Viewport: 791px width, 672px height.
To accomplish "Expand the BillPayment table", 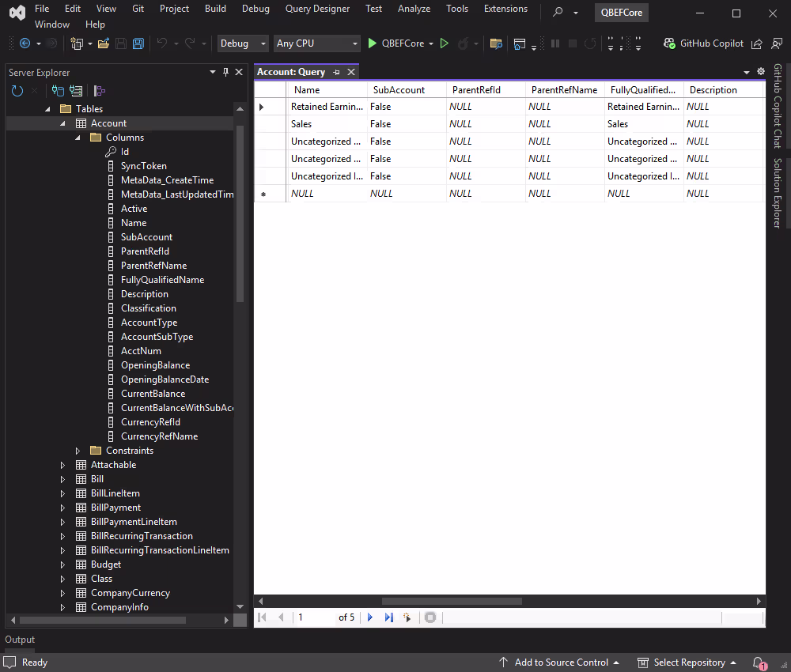I will coord(62,508).
